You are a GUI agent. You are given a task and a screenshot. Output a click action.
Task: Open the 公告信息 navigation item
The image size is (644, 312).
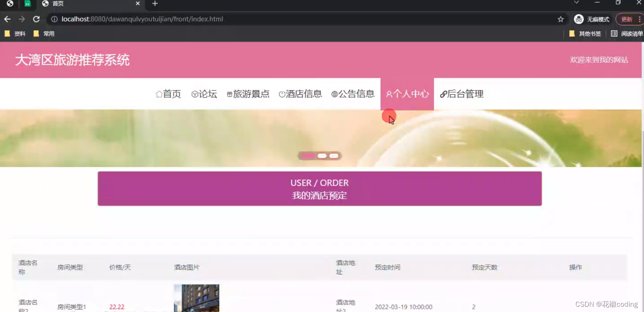pos(353,94)
